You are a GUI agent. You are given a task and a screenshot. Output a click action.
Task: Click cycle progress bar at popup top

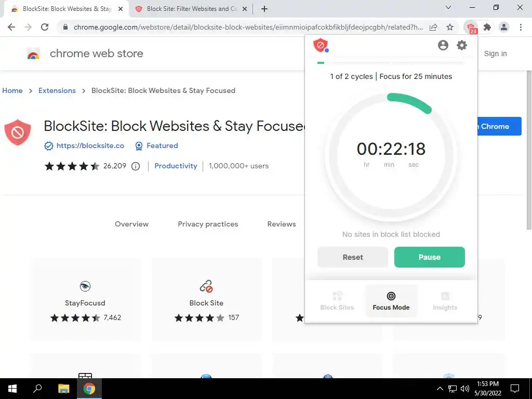[391, 63]
